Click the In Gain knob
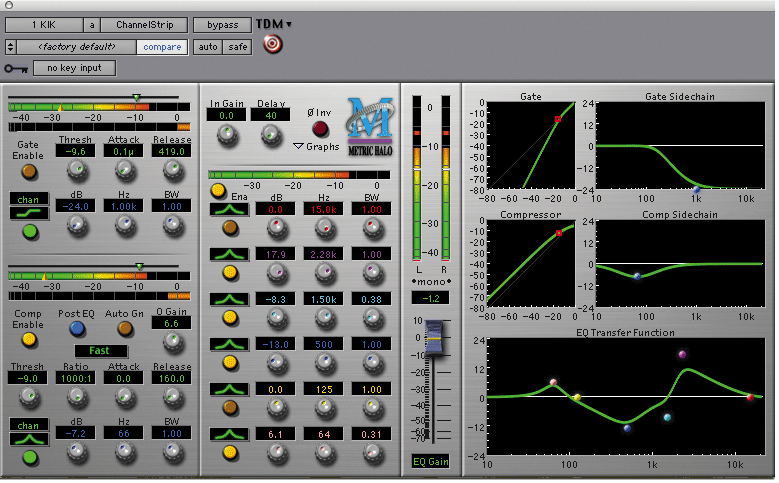The height and width of the screenshot is (483, 779). pos(228,135)
